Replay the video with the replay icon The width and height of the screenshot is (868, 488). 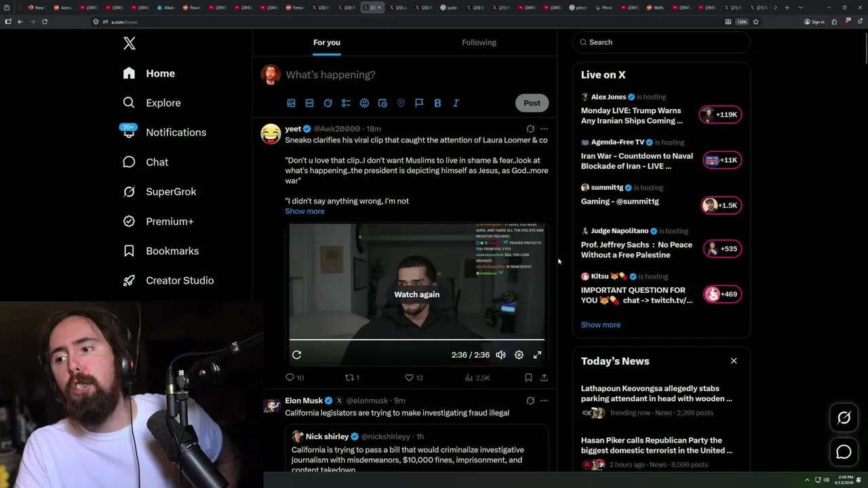pyautogui.click(x=297, y=355)
